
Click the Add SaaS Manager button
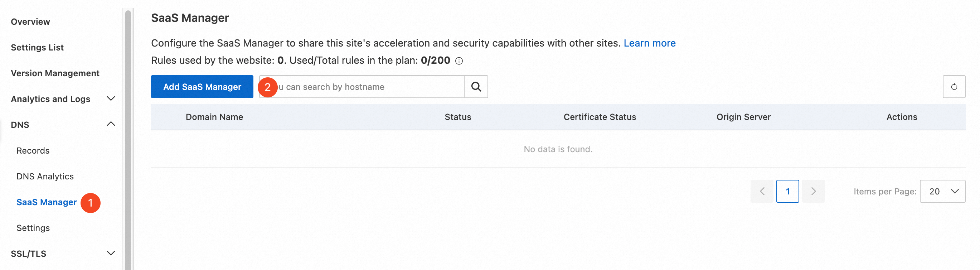click(x=202, y=87)
